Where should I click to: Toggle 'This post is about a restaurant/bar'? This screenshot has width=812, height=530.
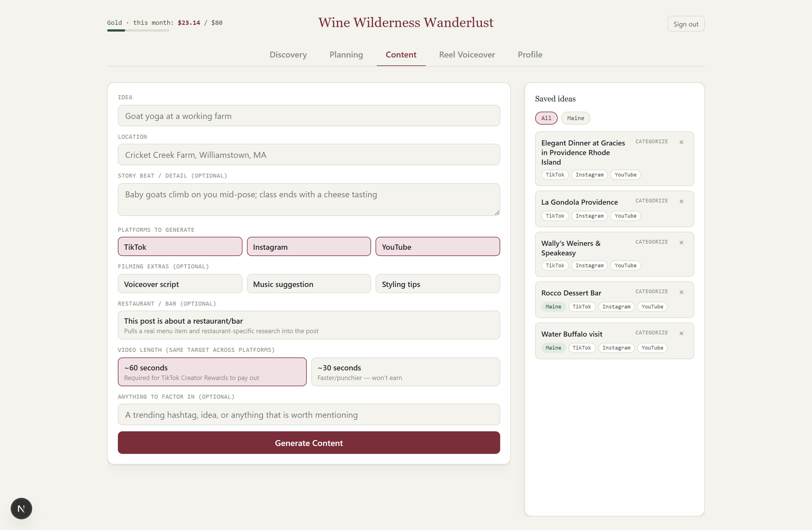309,325
